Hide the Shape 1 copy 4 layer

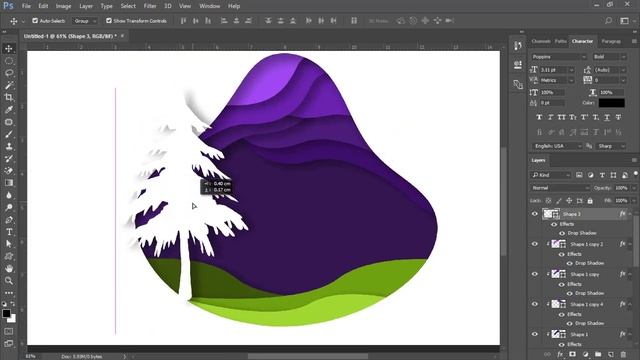tap(535, 304)
